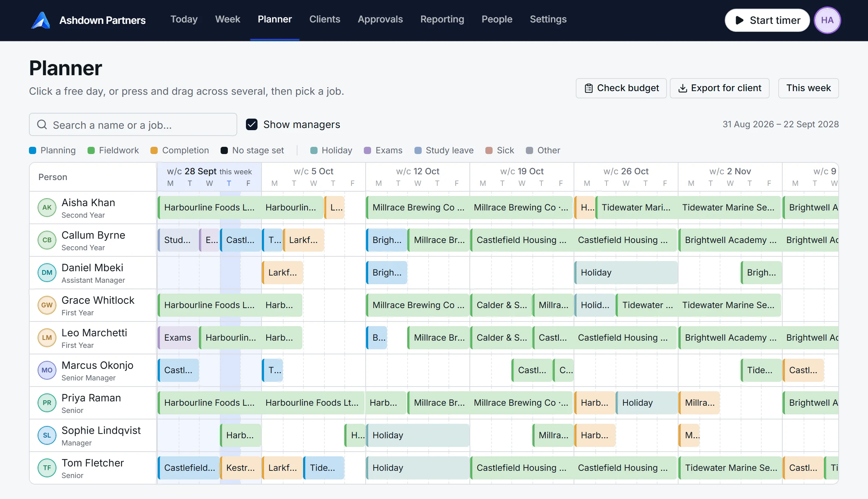Open Leo Marchetti's Exams block
The width and height of the screenshot is (868, 499).
178,338
